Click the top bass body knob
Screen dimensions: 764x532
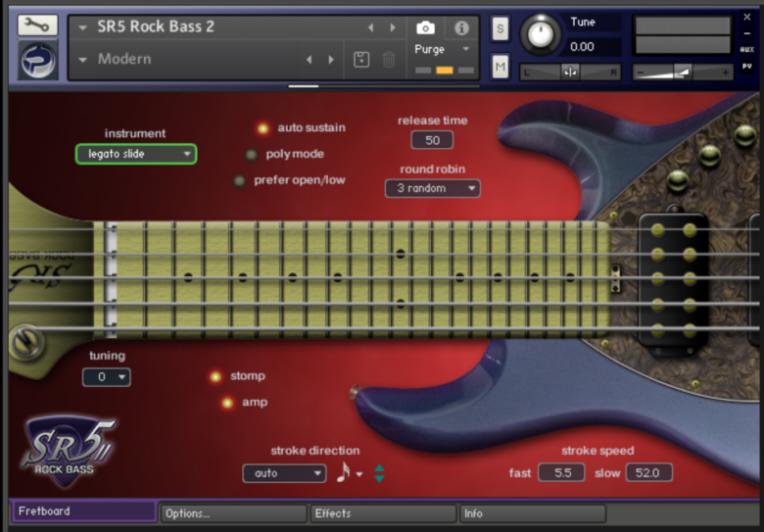tap(745, 135)
